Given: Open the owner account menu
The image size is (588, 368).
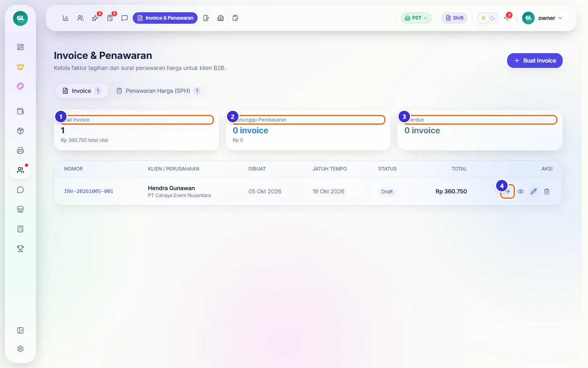Looking at the screenshot, I should pos(543,18).
